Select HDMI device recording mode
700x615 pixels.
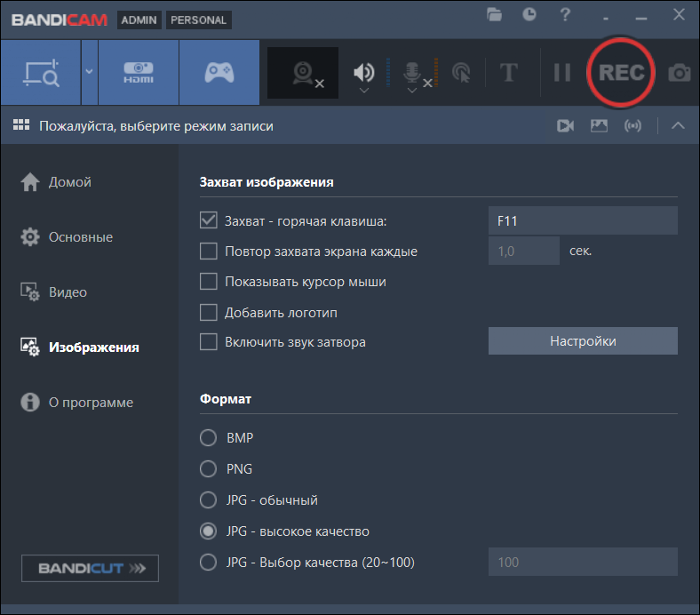click(x=138, y=73)
